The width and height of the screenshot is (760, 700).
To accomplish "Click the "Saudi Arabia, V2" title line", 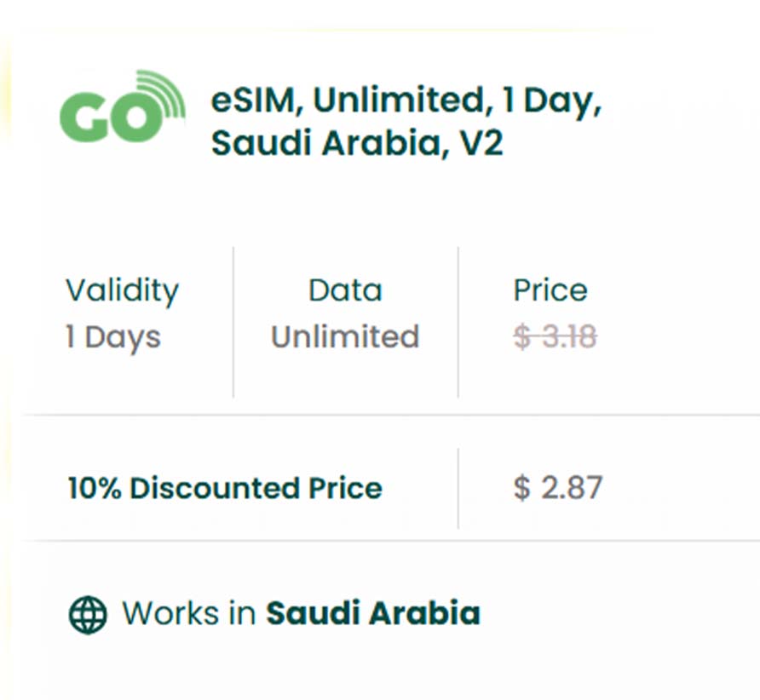I will coord(357,143).
